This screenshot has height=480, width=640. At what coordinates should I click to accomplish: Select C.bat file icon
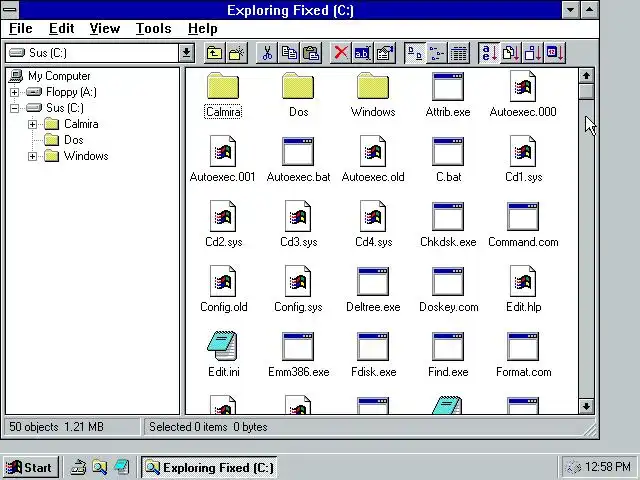pos(448,151)
